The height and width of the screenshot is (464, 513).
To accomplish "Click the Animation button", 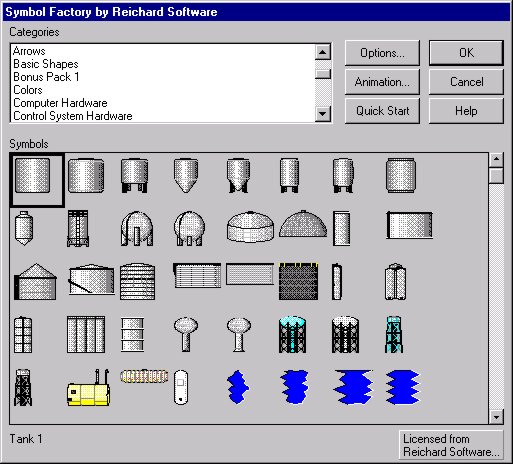I will pyautogui.click(x=382, y=82).
